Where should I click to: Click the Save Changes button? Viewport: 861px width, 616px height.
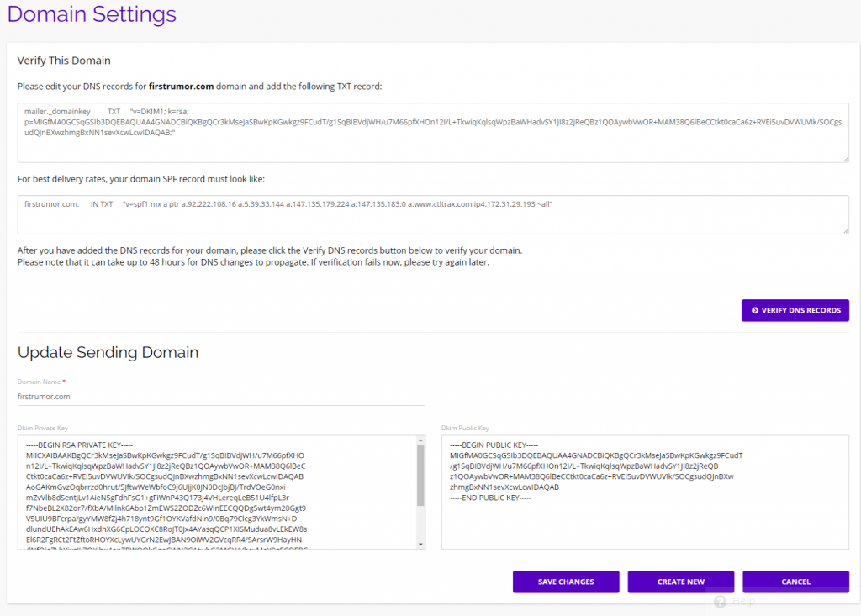[x=565, y=582]
